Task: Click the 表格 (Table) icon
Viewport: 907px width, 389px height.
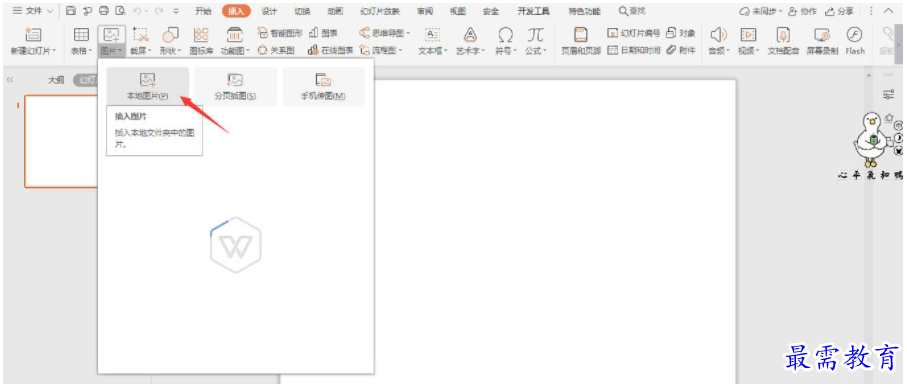Action: point(81,35)
